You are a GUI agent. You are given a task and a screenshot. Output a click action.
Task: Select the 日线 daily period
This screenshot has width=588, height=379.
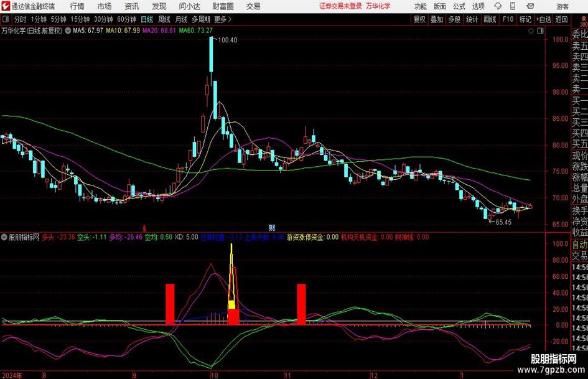click(x=147, y=19)
